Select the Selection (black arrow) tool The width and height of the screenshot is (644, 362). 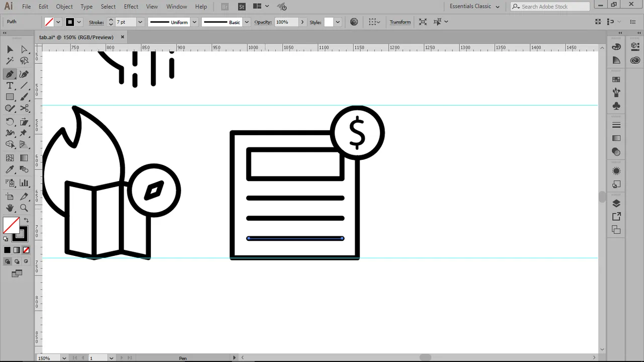tap(10, 49)
